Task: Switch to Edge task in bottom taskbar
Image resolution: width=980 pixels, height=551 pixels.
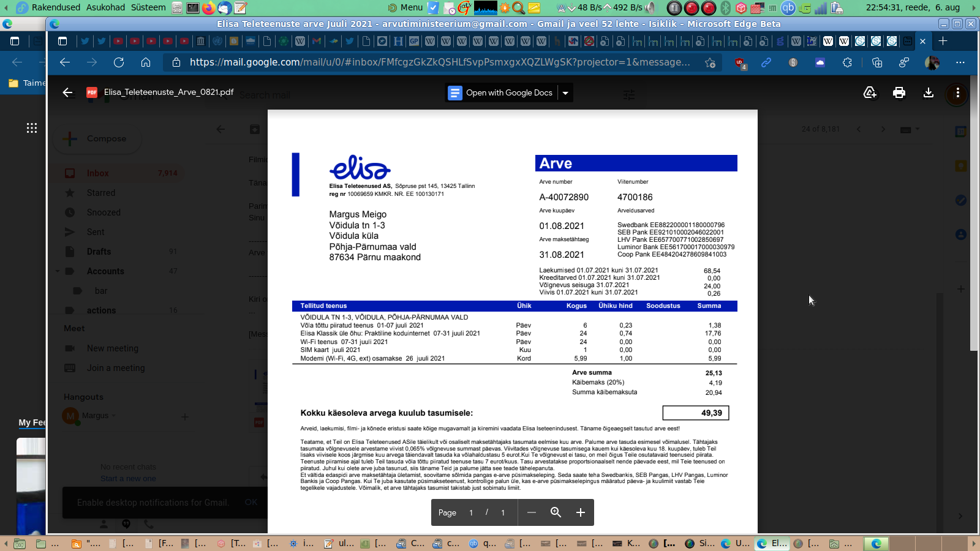Action: tap(772, 543)
